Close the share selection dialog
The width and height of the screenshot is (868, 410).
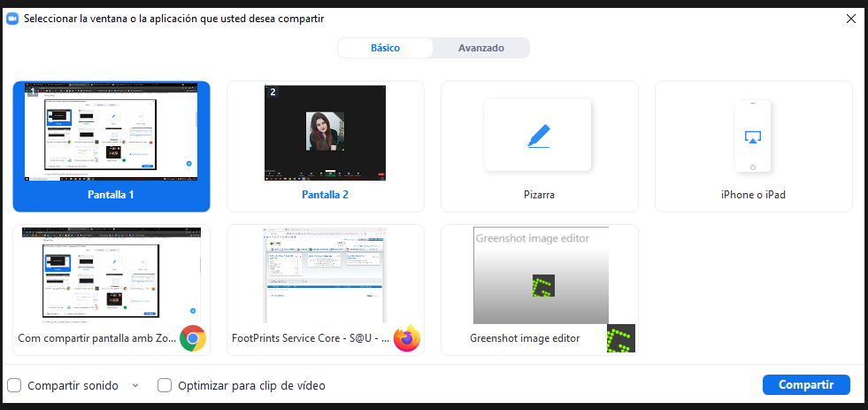[x=850, y=19]
